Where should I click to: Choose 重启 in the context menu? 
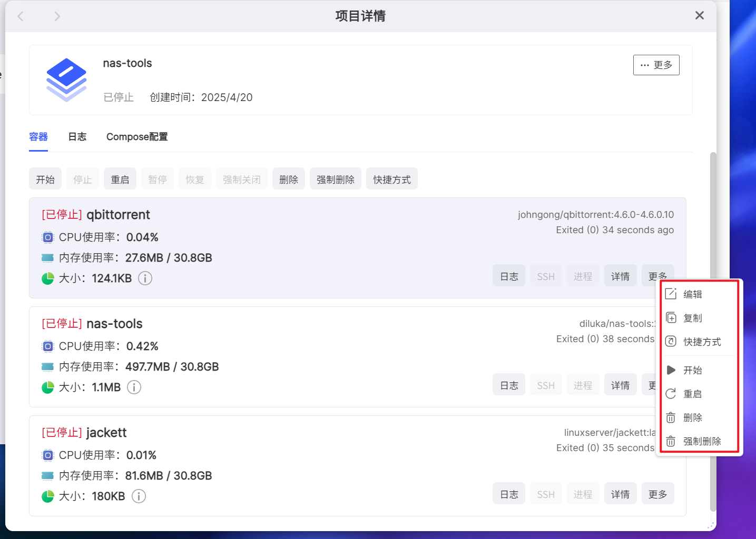click(700, 394)
